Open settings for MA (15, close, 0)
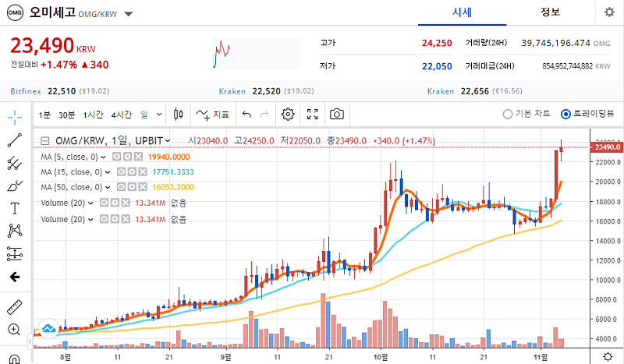This screenshot has height=364, width=624. (132, 171)
